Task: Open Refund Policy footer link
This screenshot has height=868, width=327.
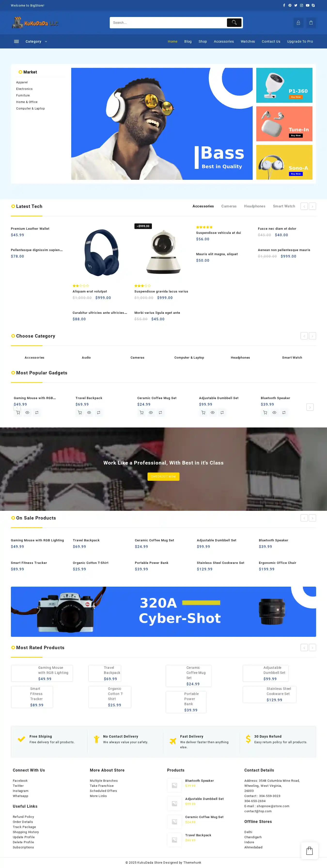Action: (23, 817)
